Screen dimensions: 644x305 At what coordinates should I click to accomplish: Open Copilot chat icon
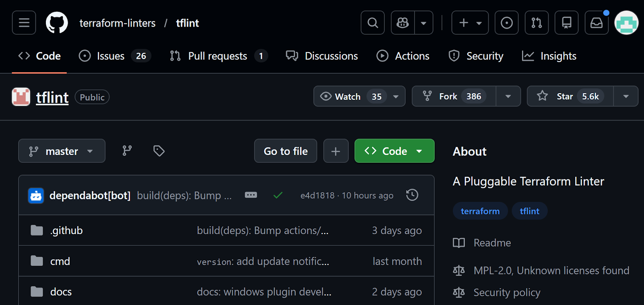(x=402, y=23)
